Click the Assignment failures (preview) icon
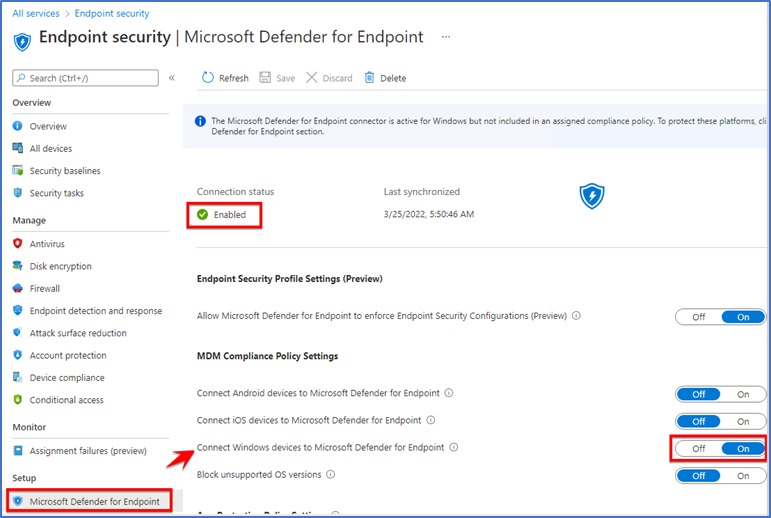 click(x=18, y=451)
